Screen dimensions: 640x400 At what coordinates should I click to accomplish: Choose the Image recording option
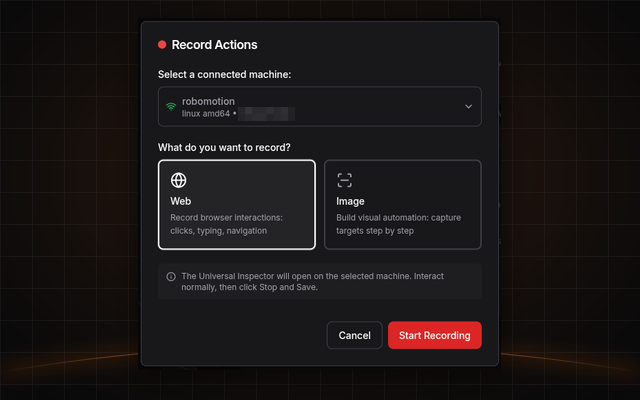(x=402, y=204)
